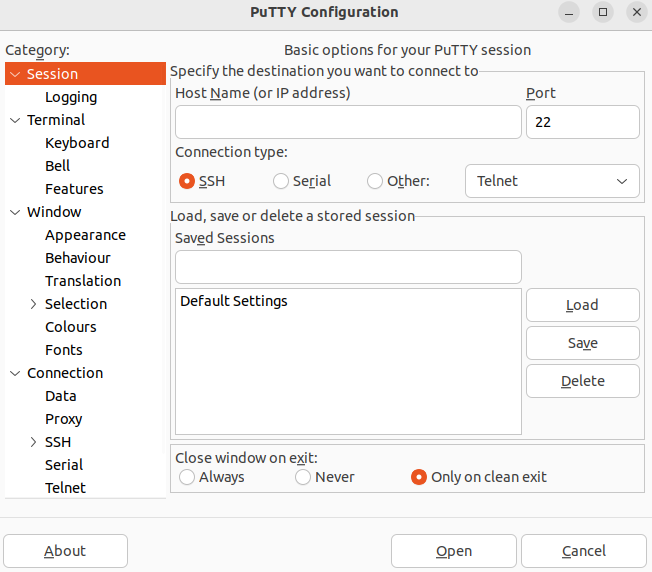Click the Host Name input field
The image size is (652, 572).
pos(348,122)
